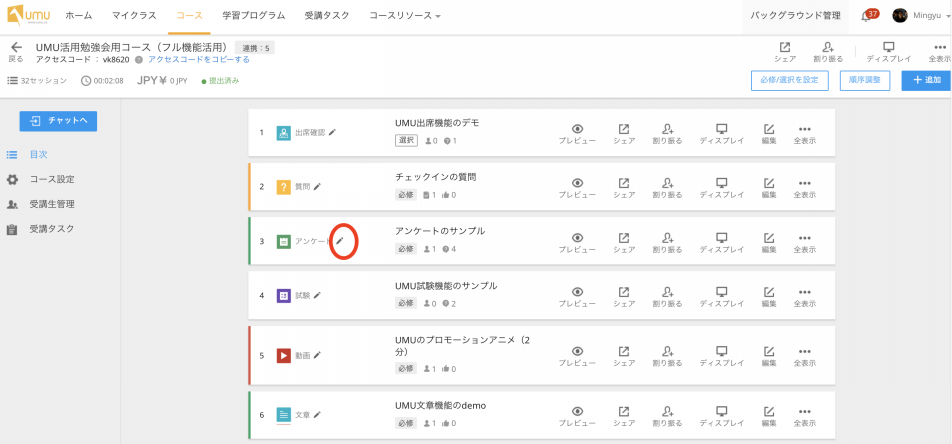
Task: Open 全表示 for チェックインの質問
Action: pos(804,188)
